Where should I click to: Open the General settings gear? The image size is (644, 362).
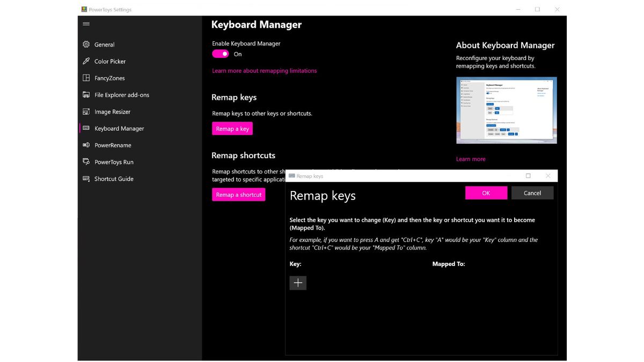86,44
